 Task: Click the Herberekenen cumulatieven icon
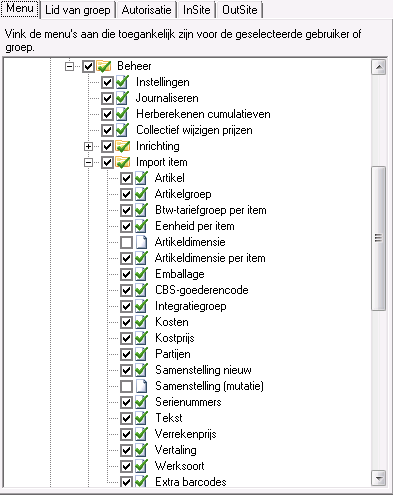pos(122,114)
